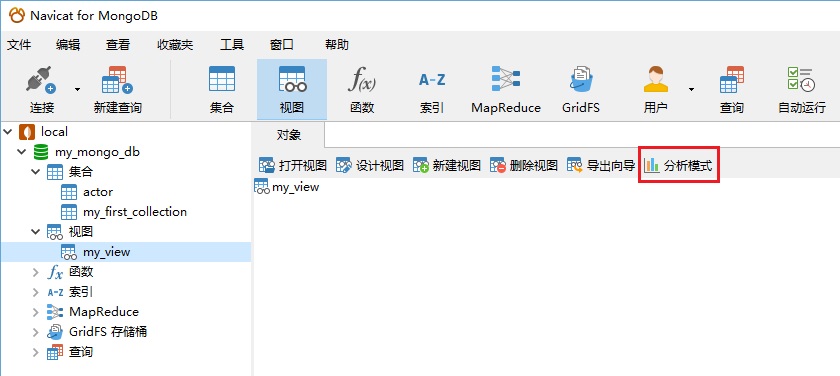
Task: Select the Collection (集合) toolbar icon
Action: [222, 89]
